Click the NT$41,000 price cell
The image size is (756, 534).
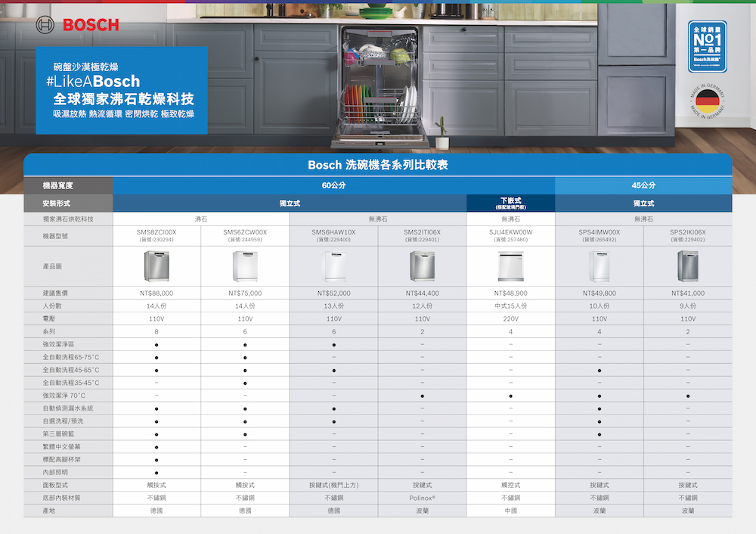pyautogui.click(x=687, y=293)
